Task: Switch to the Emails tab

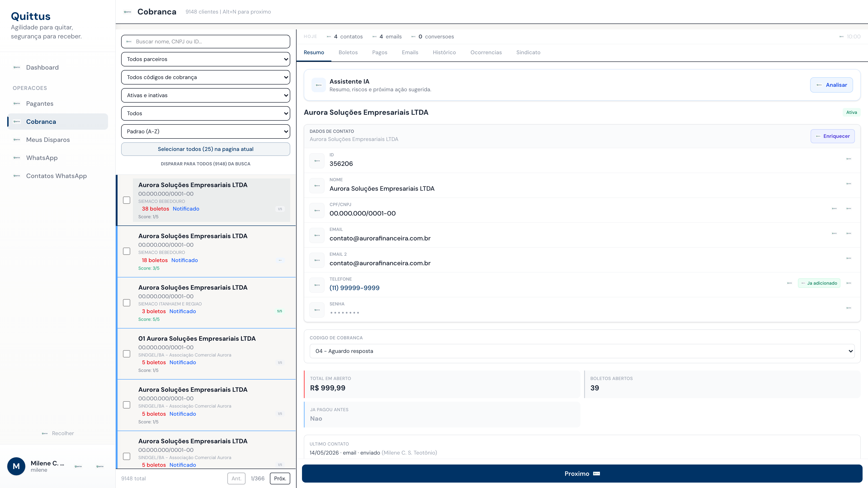Action: 410,53
